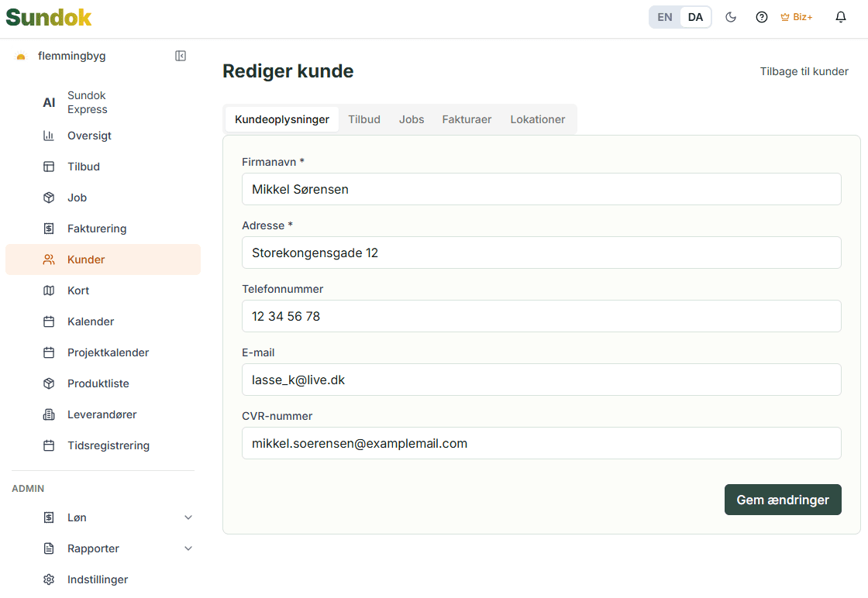The height and width of the screenshot is (598, 868).
Task: Focus the Telefonnummer input field
Action: tap(542, 316)
